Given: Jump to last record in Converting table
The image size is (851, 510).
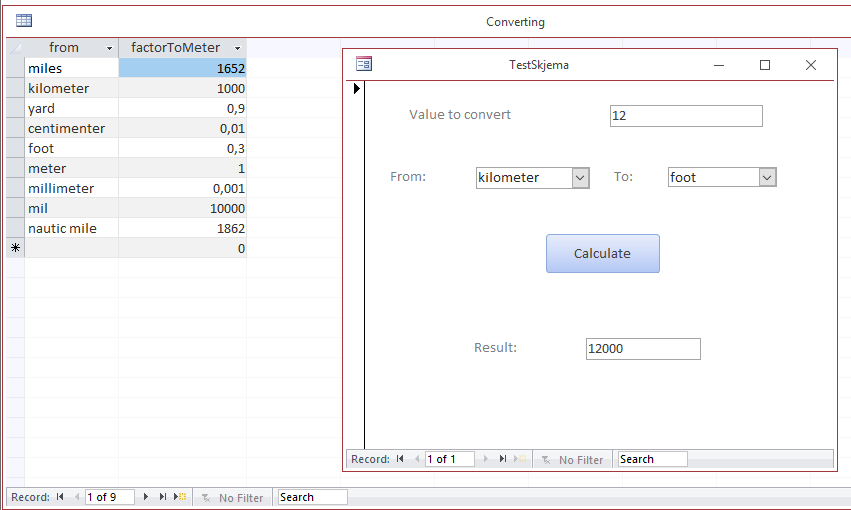Looking at the screenshot, I should click(163, 497).
